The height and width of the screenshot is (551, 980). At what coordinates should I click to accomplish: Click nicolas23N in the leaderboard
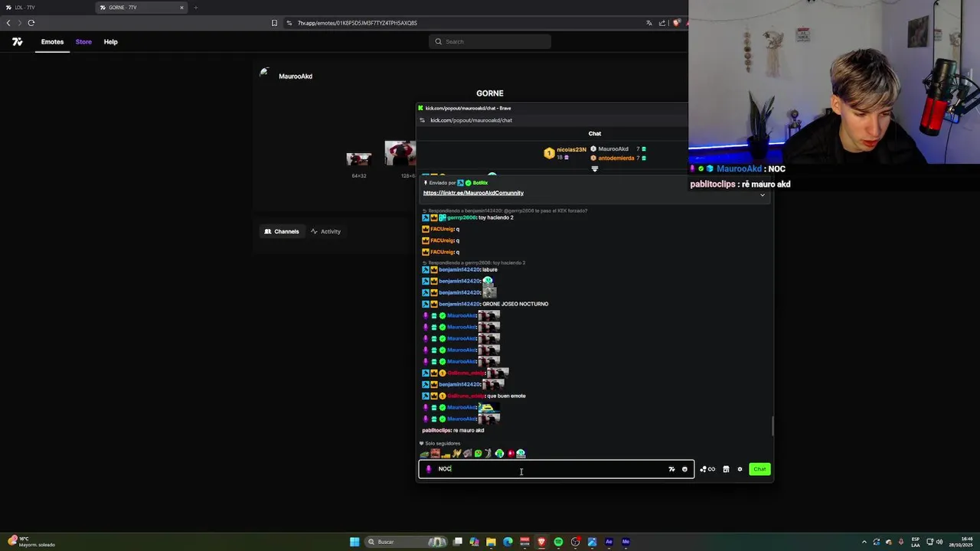coord(571,150)
